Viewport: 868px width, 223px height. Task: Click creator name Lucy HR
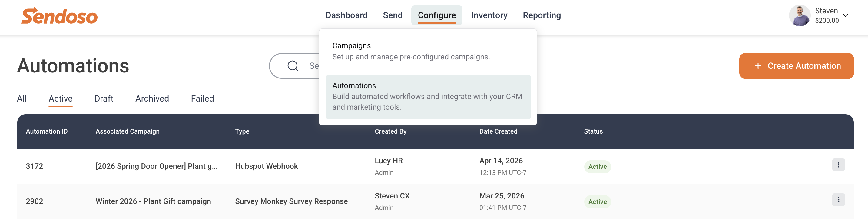pos(389,161)
